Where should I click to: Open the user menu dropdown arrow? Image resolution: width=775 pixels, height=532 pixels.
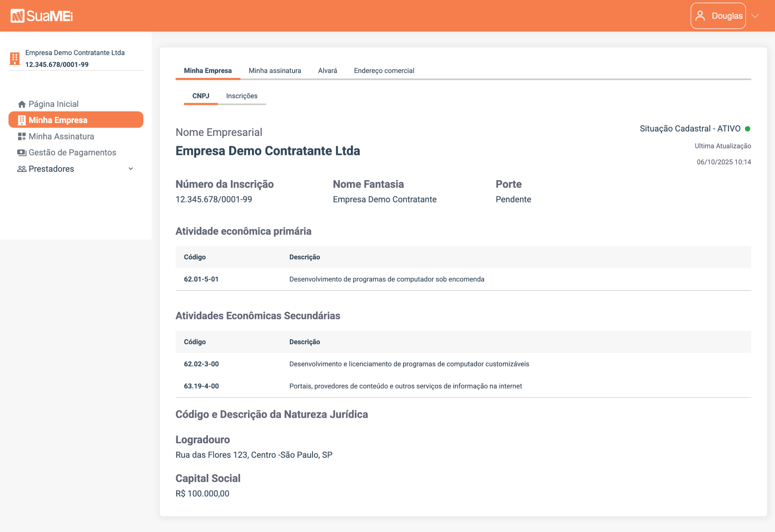pos(756,16)
